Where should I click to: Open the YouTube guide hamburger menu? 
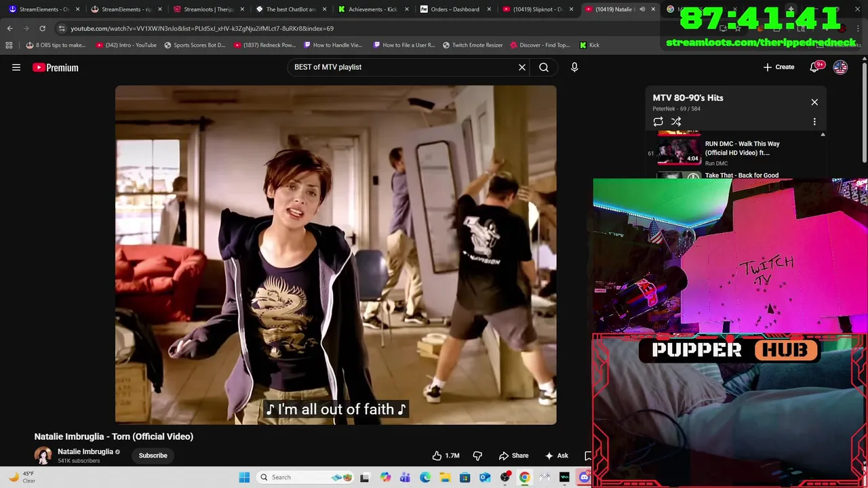coord(16,67)
